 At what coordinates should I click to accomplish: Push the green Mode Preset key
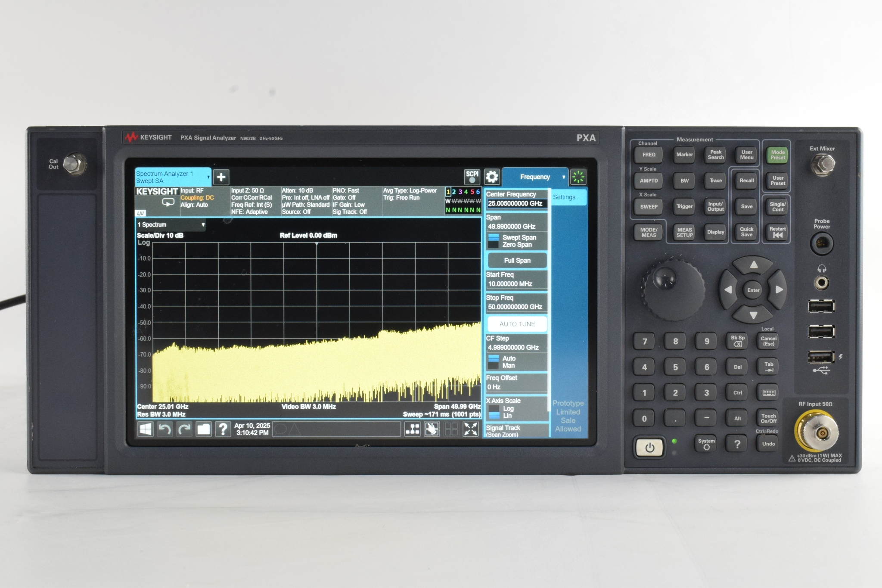click(778, 155)
